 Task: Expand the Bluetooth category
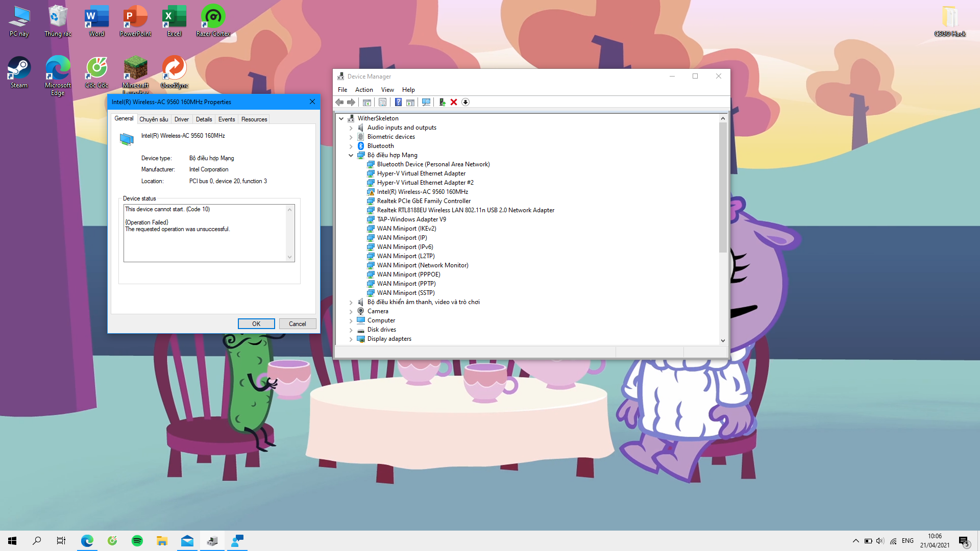pyautogui.click(x=351, y=146)
